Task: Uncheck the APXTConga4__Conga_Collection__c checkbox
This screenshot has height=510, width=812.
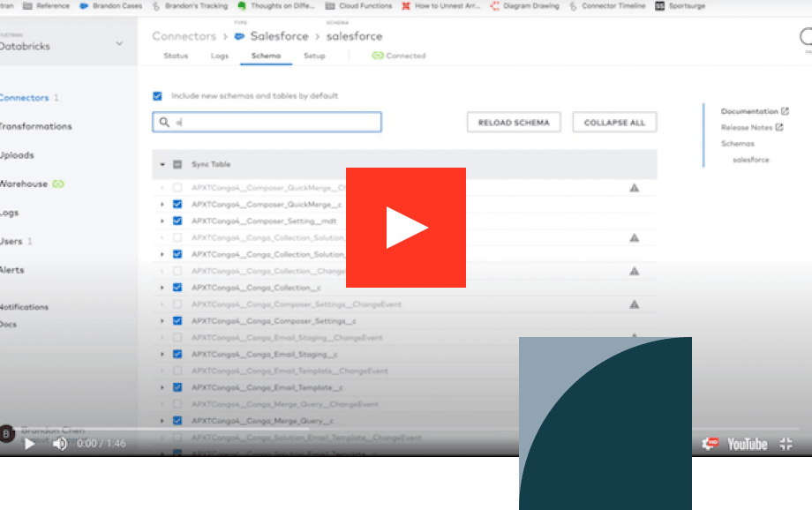Action: coord(177,288)
